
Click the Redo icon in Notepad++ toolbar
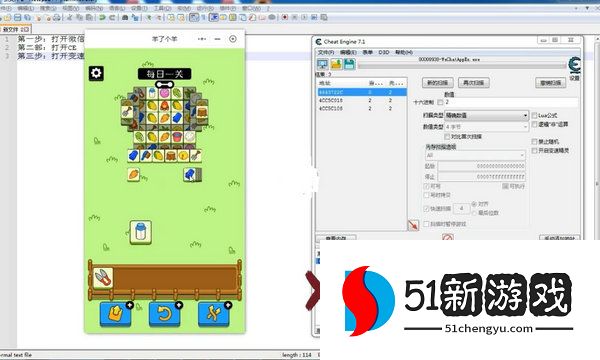pyautogui.click(x=112, y=17)
